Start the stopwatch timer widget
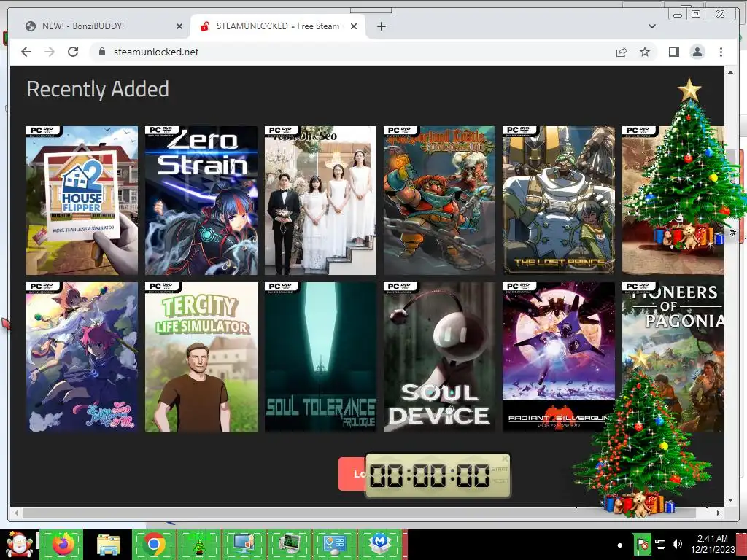Screen dimensions: 747x560 coord(499,469)
